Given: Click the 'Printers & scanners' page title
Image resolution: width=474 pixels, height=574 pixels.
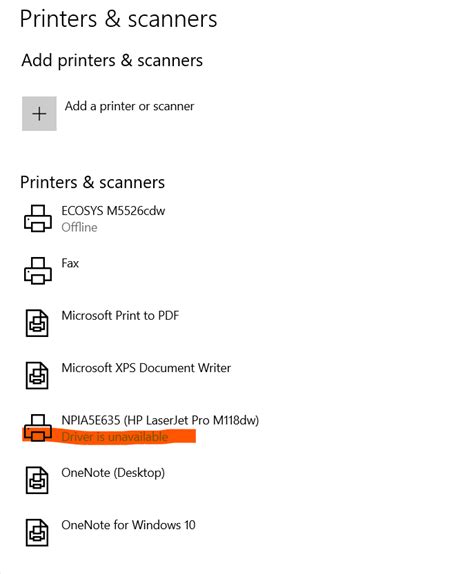Looking at the screenshot, I should pyautogui.click(x=118, y=19).
